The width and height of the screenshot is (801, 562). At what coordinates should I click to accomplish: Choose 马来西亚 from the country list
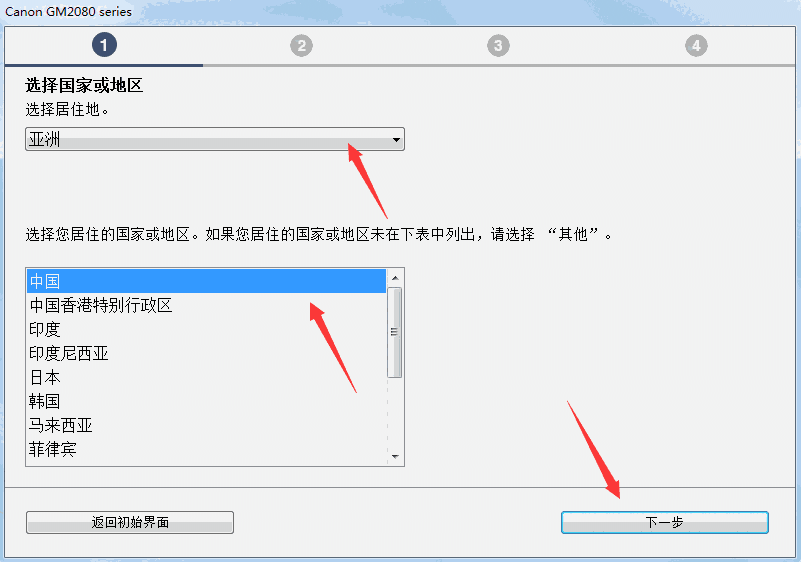pos(206,425)
